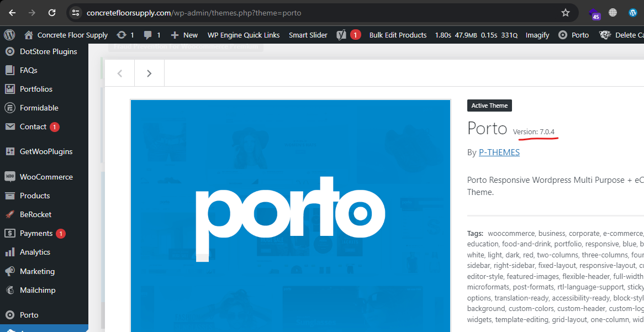This screenshot has width=644, height=332.
Task: Open DotStore Plugins in sidebar
Action: click(44, 51)
